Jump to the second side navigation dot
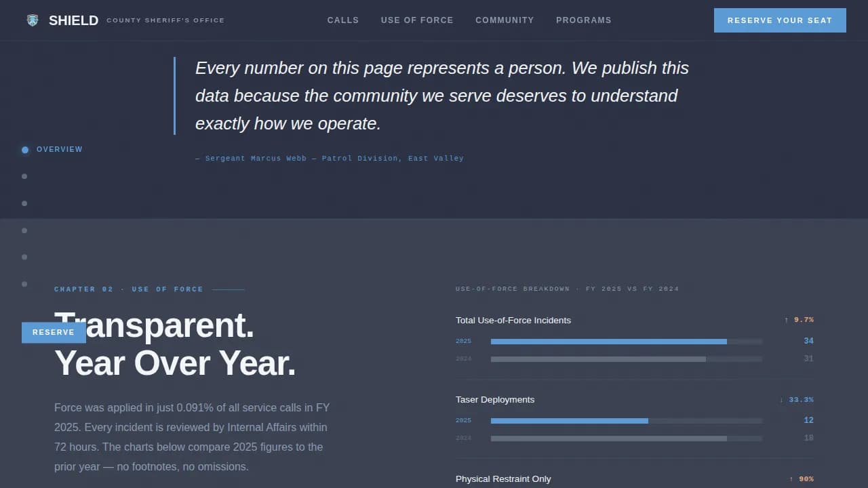868x488 pixels. (24, 176)
